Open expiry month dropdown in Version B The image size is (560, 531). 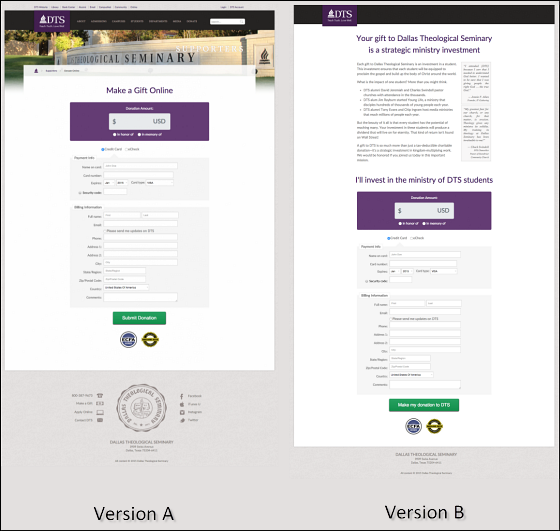(x=395, y=271)
